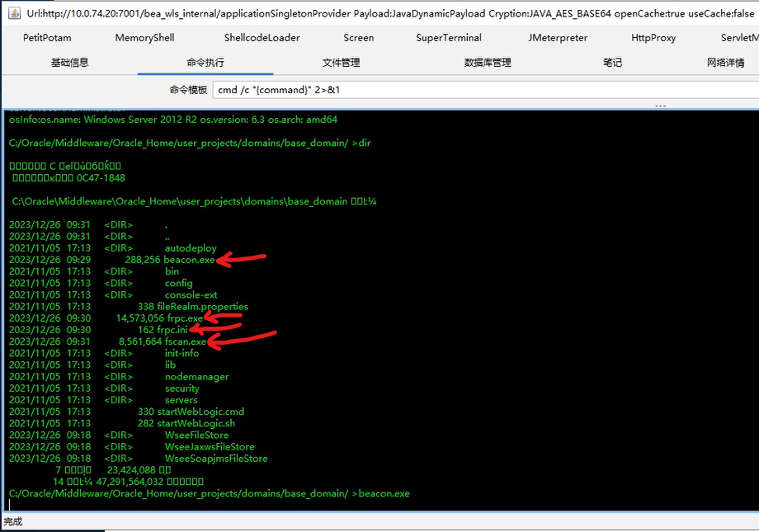Click the WseeSoapjmsFileStore directory entry
The image size is (759, 532).
click(216, 459)
